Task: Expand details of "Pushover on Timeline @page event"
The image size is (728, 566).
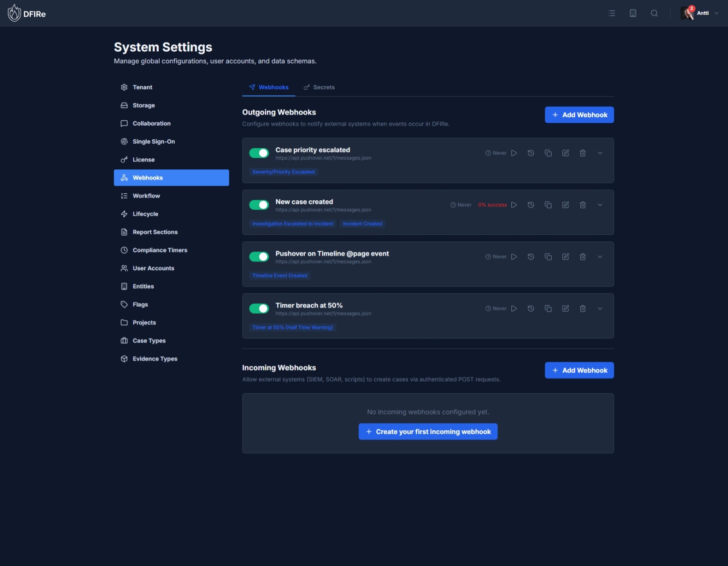Action: pos(600,256)
